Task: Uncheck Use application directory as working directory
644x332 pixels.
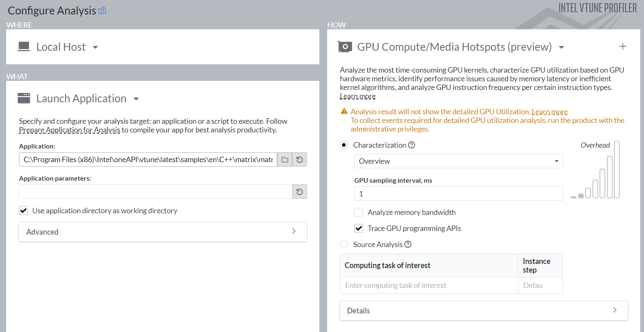Action: click(23, 211)
